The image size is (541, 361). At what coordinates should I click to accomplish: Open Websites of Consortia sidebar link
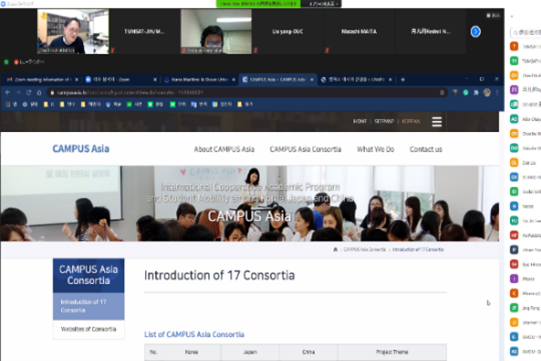[x=89, y=329]
